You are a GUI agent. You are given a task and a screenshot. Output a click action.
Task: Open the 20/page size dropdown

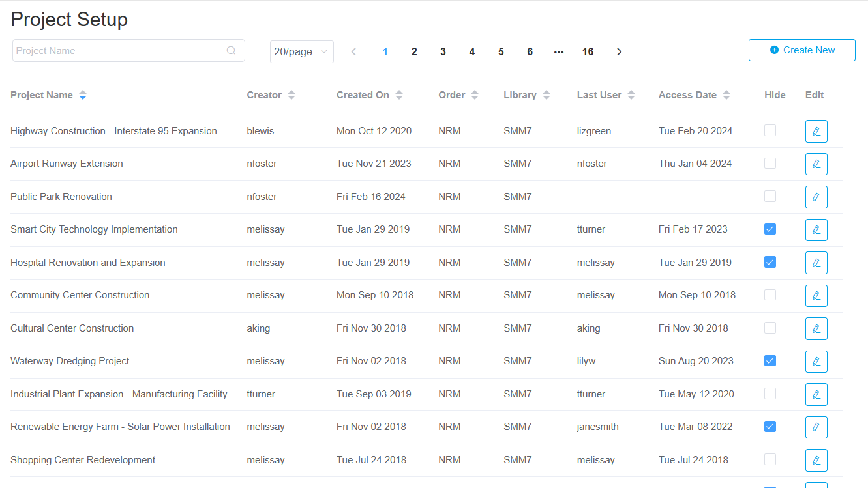pos(301,52)
